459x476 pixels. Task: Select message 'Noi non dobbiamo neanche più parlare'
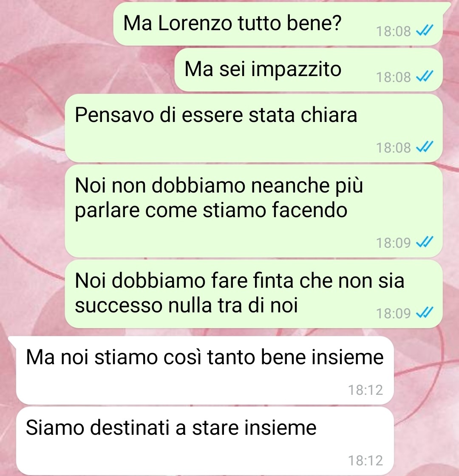pos(254,211)
